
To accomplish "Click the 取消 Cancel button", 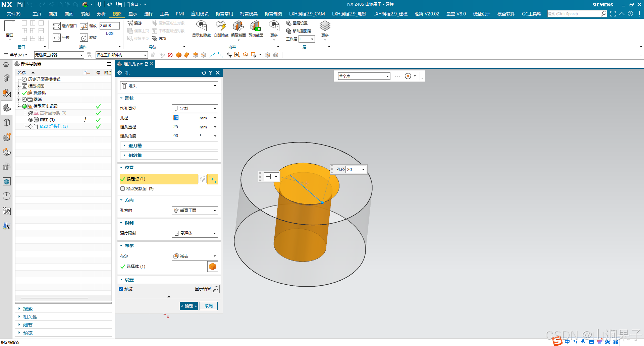I will pos(209,306).
